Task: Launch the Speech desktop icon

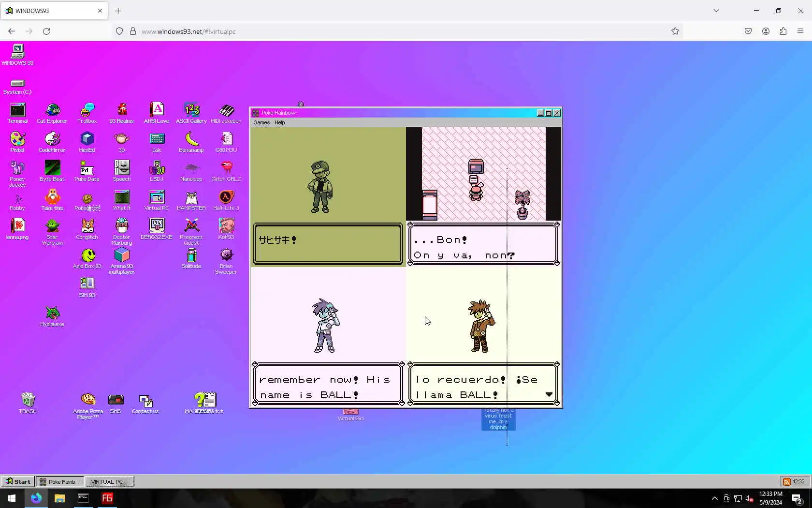Action: pos(122,172)
